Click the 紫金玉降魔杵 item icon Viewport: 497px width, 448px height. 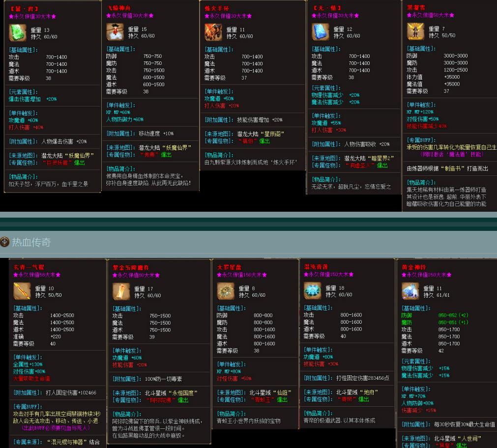point(121,291)
